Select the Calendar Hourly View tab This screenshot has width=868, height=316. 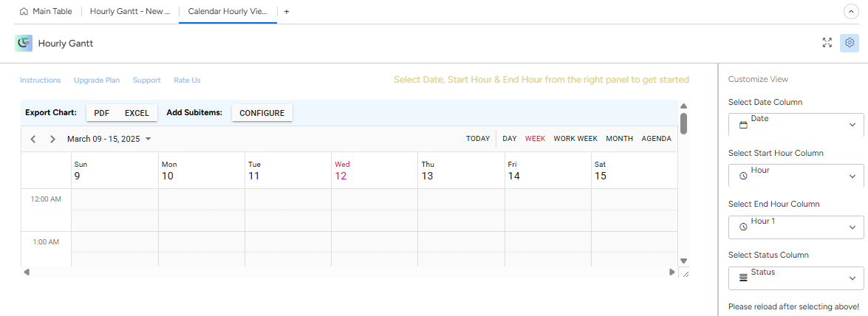tap(228, 12)
